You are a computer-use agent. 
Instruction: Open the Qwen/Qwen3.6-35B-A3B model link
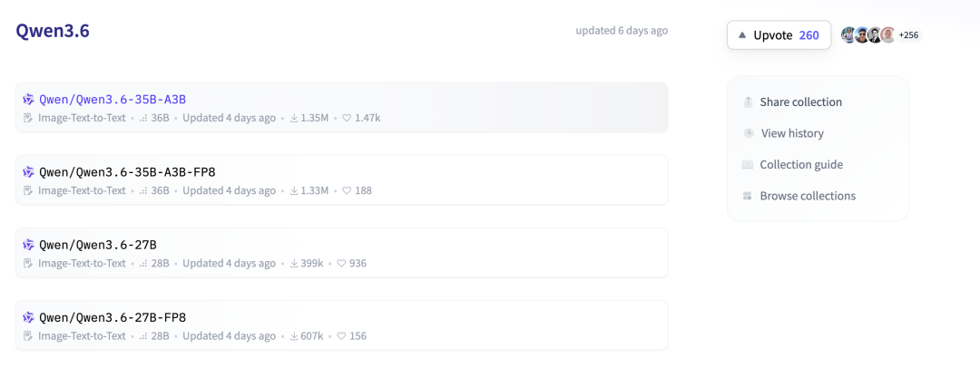coord(113,100)
